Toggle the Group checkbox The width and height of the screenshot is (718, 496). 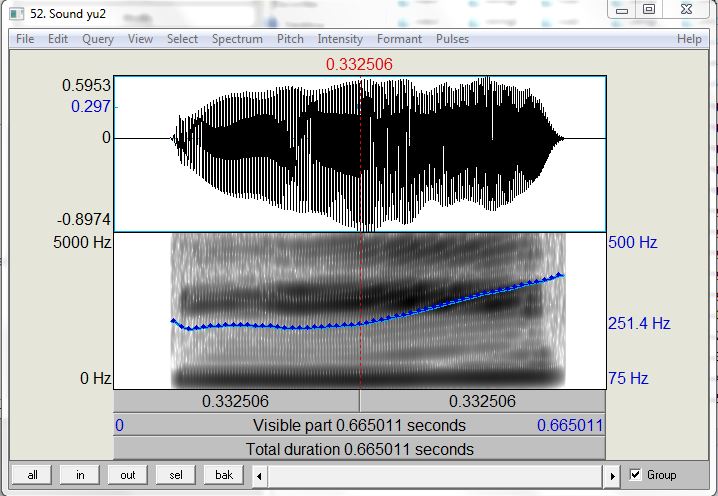click(x=635, y=474)
